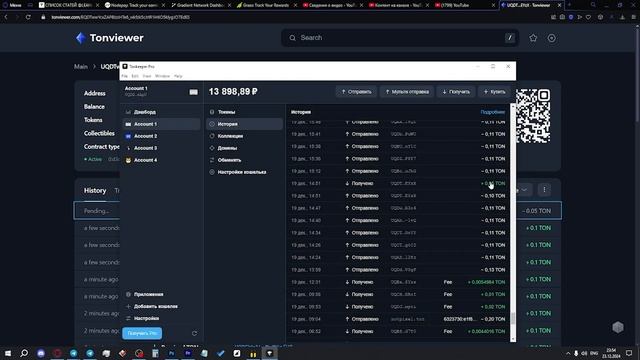
Task: Click the +0,0054984 TON amount
Action: click(x=486, y=282)
